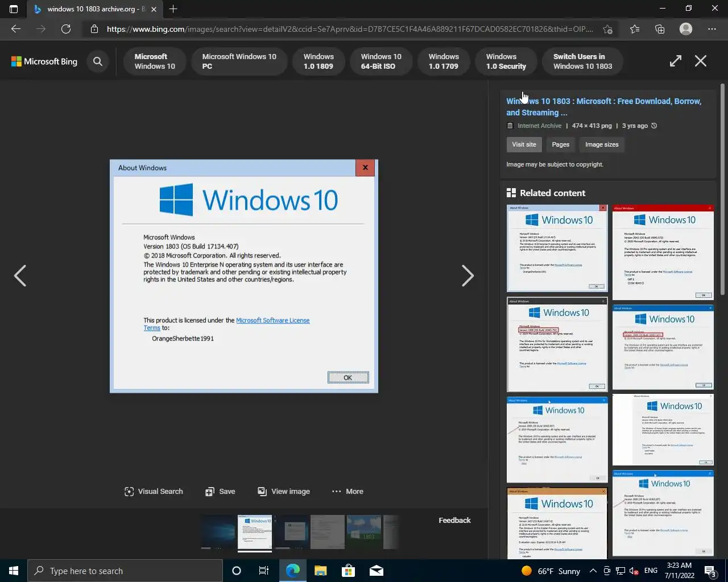Select the 'Windows 1.0 Security' chip
The width and height of the screenshot is (728, 582).
[x=506, y=61]
